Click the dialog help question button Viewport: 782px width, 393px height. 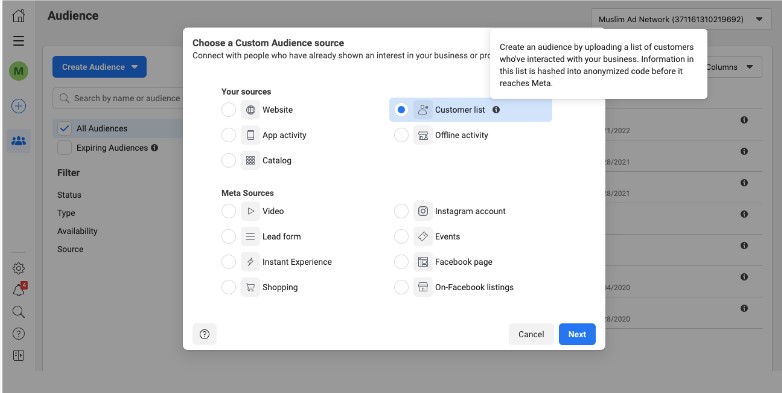[204, 334]
